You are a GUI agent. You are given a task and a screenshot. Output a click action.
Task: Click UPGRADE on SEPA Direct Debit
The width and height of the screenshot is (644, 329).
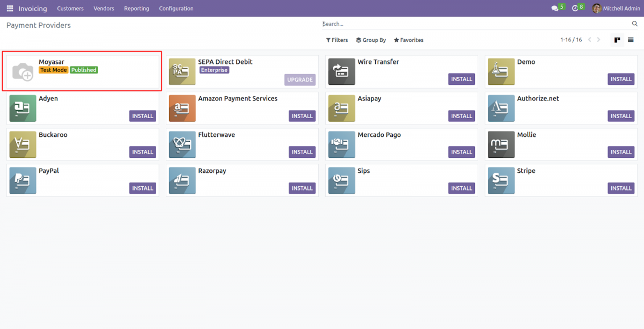[299, 79]
